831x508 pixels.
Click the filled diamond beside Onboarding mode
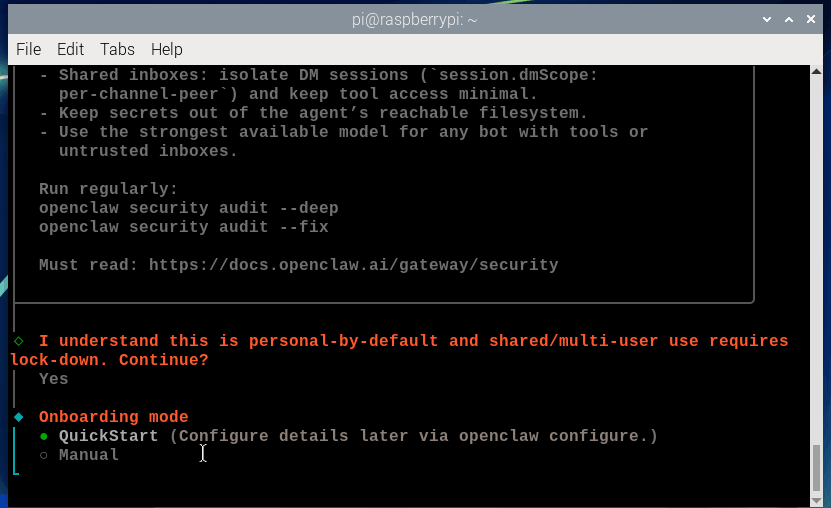click(19, 417)
